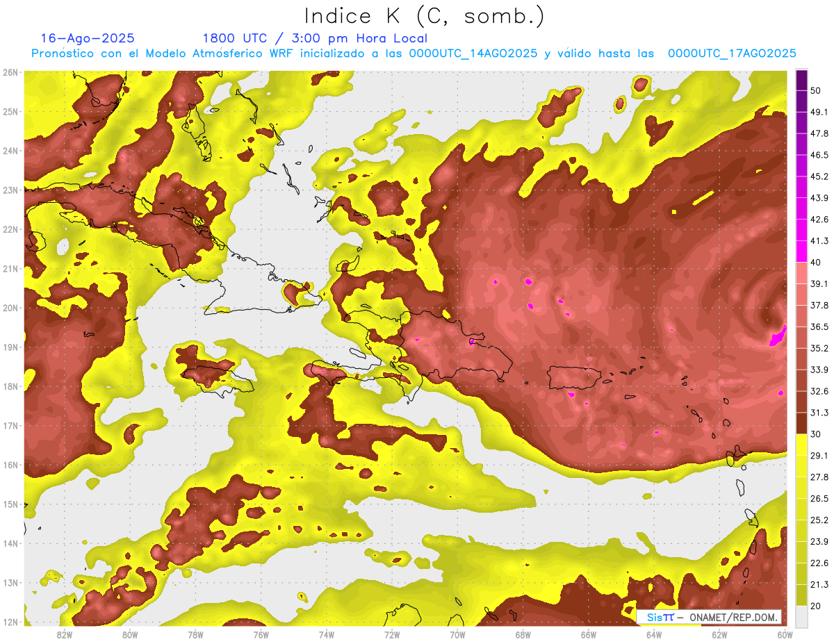This screenshot has width=834, height=644.
Task: Click the '19N' latitude label
Action: coord(10,347)
